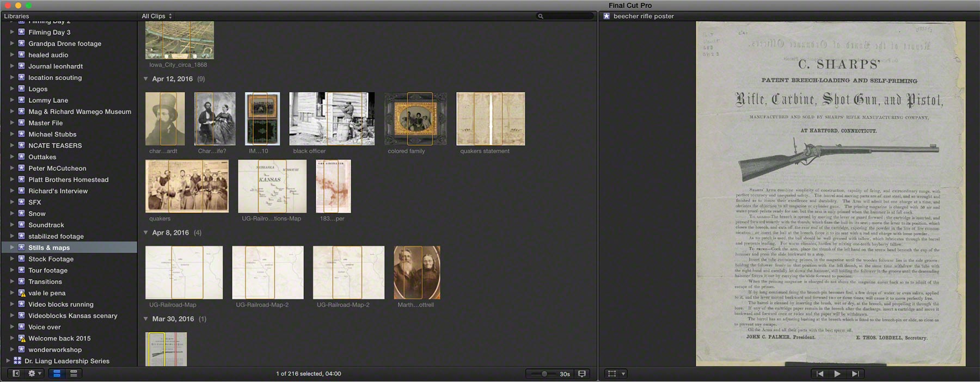Open the All Clips filter dropdown
The image size is (980, 382).
click(157, 16)
